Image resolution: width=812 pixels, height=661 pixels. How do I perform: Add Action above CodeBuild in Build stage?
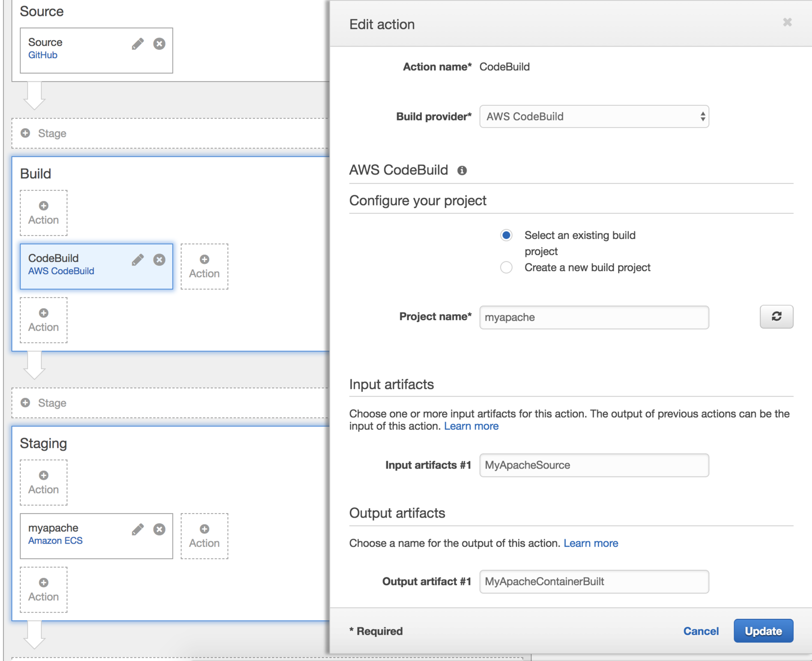[44, 213]
